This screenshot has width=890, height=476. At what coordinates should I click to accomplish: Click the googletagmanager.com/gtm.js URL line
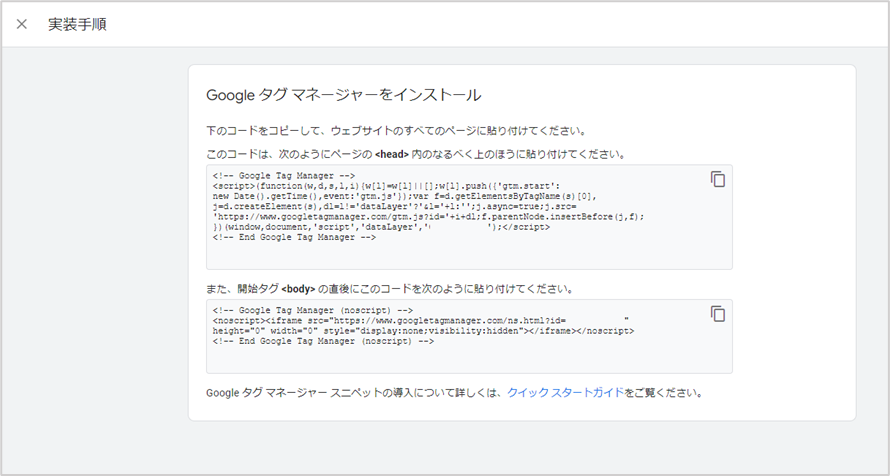pos(429,217)
